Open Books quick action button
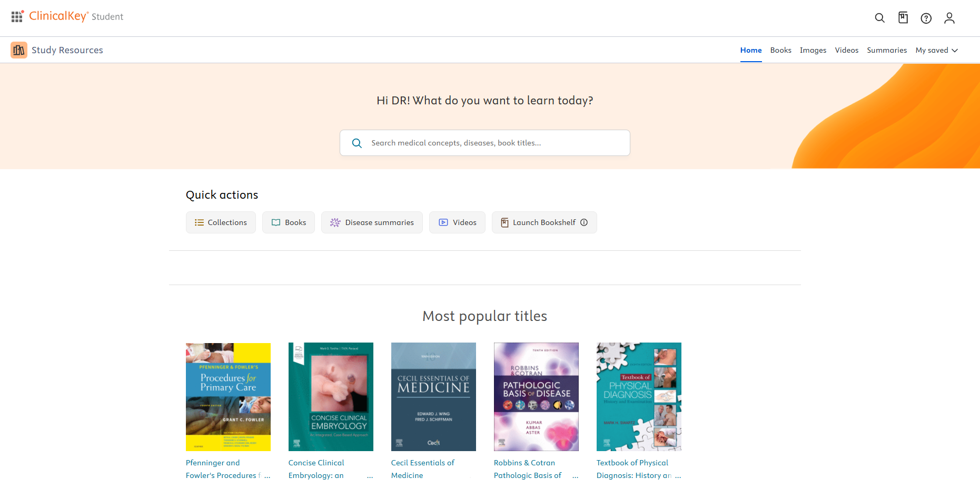980x488 pixels. click(x=289, y=222)
